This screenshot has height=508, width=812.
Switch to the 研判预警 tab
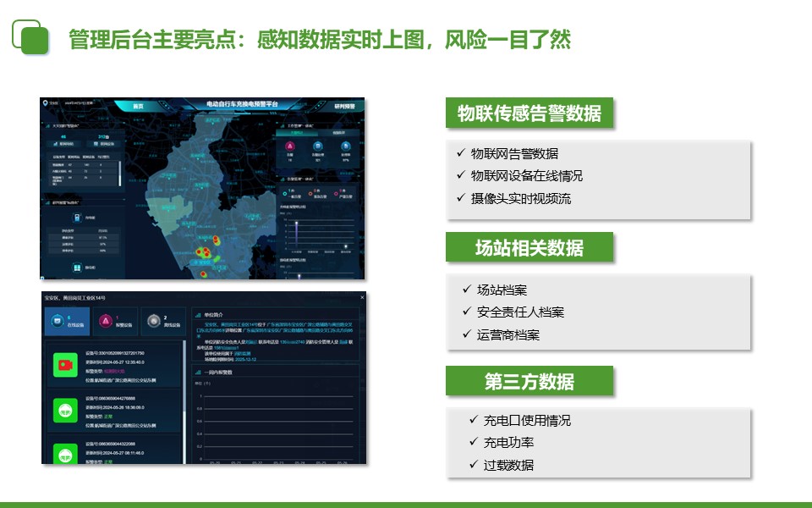coord(344,106)
